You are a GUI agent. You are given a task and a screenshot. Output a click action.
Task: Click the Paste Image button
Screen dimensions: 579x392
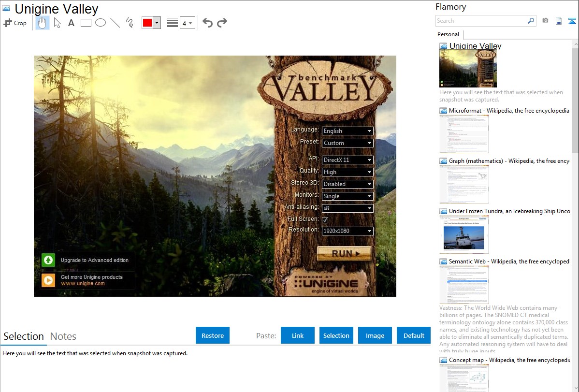point(375,335)
